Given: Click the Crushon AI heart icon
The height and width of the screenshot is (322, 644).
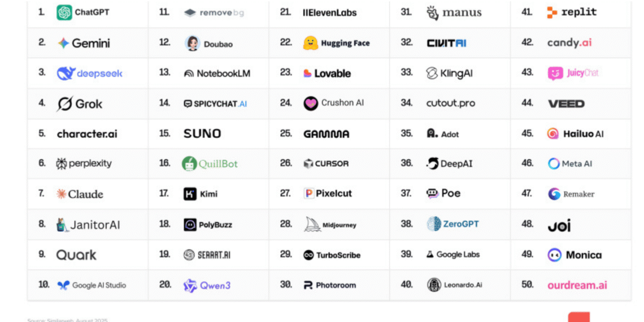Looking at the screenshot, I should pos(311,103).
